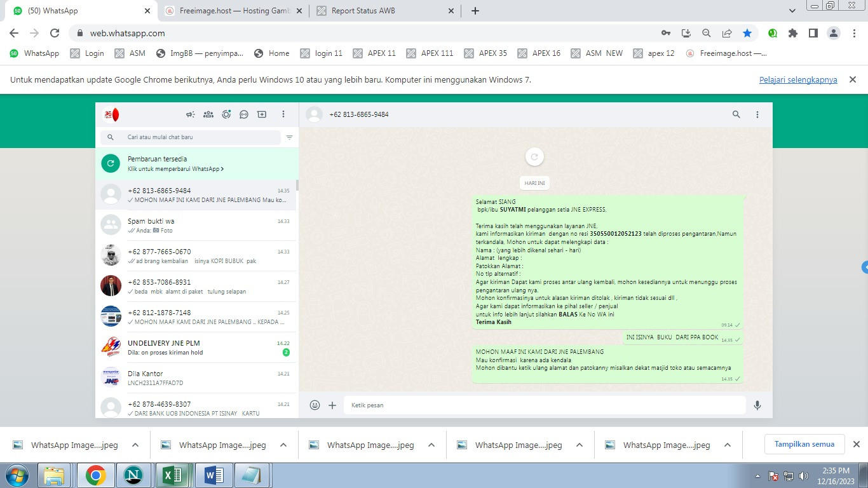
Task: Open Excel from the taskbar
Action: (173, 475)
